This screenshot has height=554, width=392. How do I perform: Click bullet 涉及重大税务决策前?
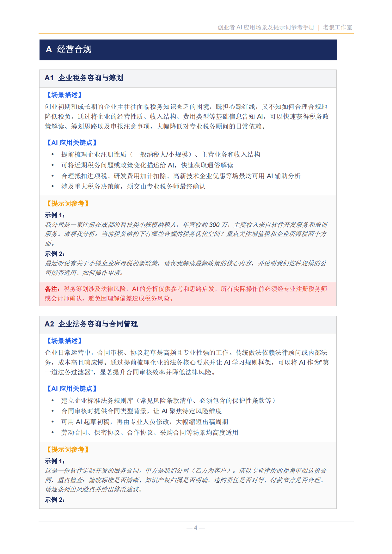tap(133, 186)
